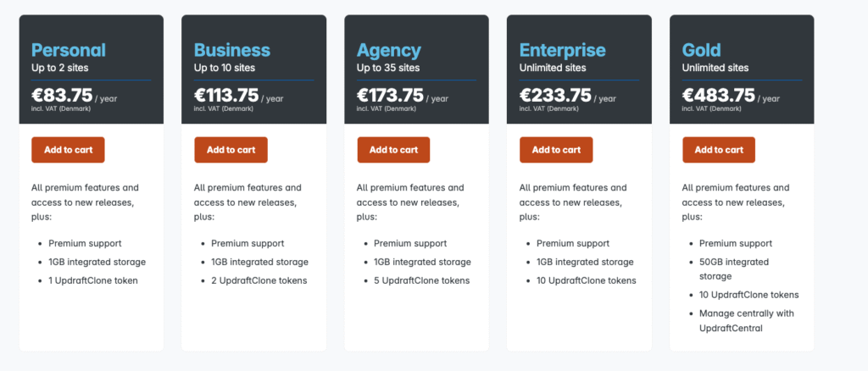868x371 pixels.
Task: Add the Enterprise plan to cart
Action: click(x=556, y=150)
